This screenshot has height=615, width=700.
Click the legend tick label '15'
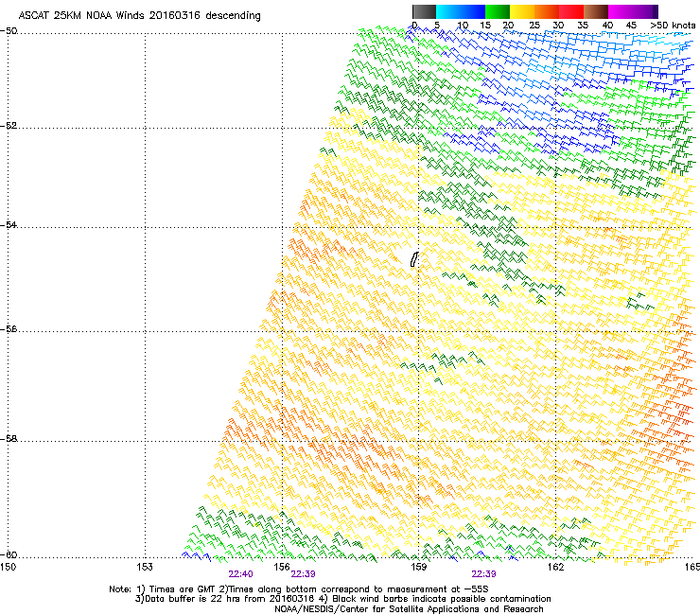[x=485, y=26]
